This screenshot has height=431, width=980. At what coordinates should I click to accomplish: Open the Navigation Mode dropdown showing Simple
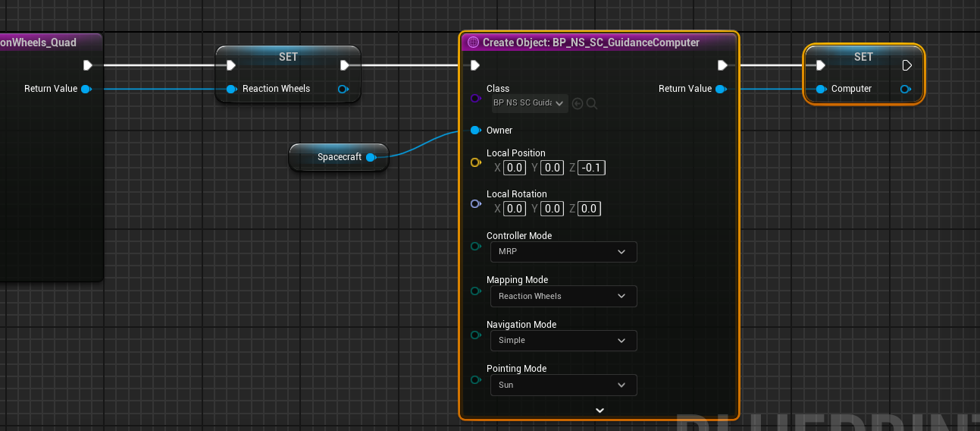(562, 341)
